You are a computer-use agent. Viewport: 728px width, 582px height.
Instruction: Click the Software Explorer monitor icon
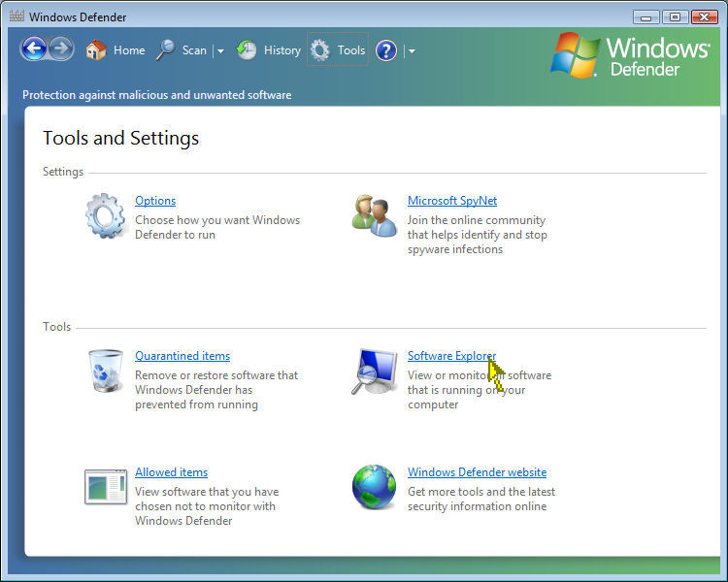(375, 372)
